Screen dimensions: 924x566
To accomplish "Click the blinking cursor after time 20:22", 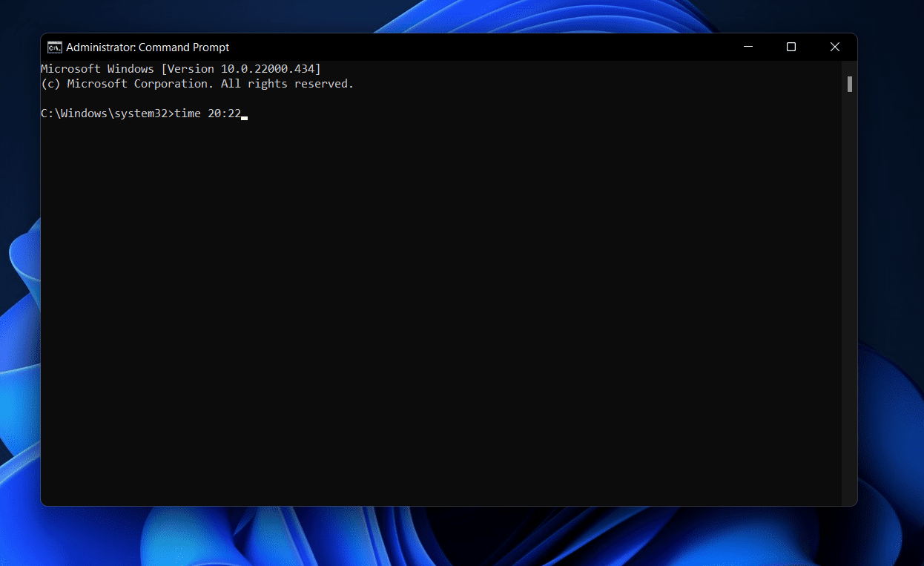I will tap(245, 116).
